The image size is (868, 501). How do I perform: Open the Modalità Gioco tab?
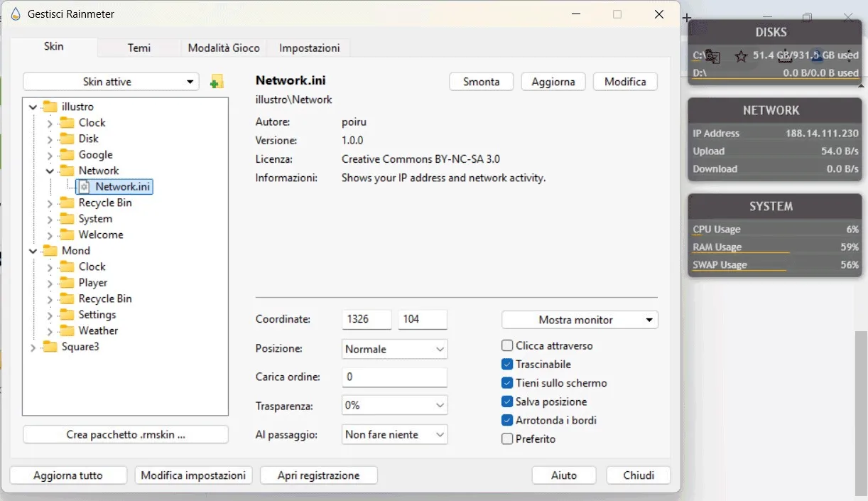tap(224, 48)
